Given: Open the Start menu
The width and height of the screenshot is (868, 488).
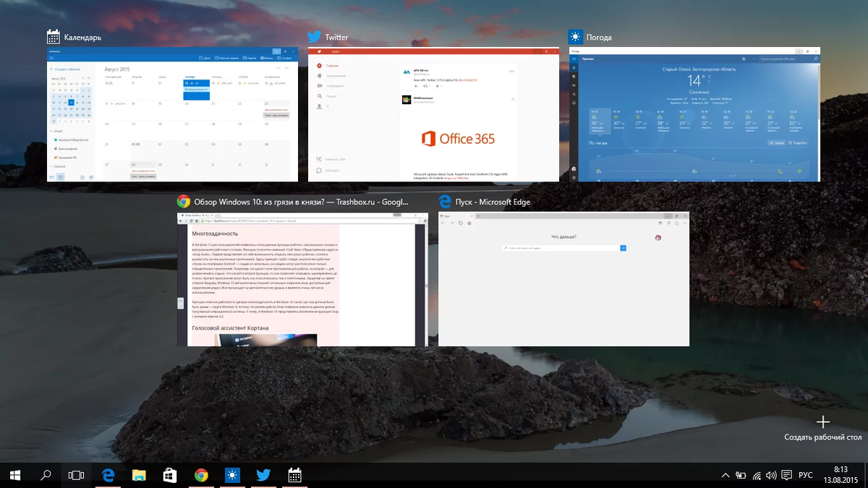Looking at the screenshot, I should [x=14, y=475].
